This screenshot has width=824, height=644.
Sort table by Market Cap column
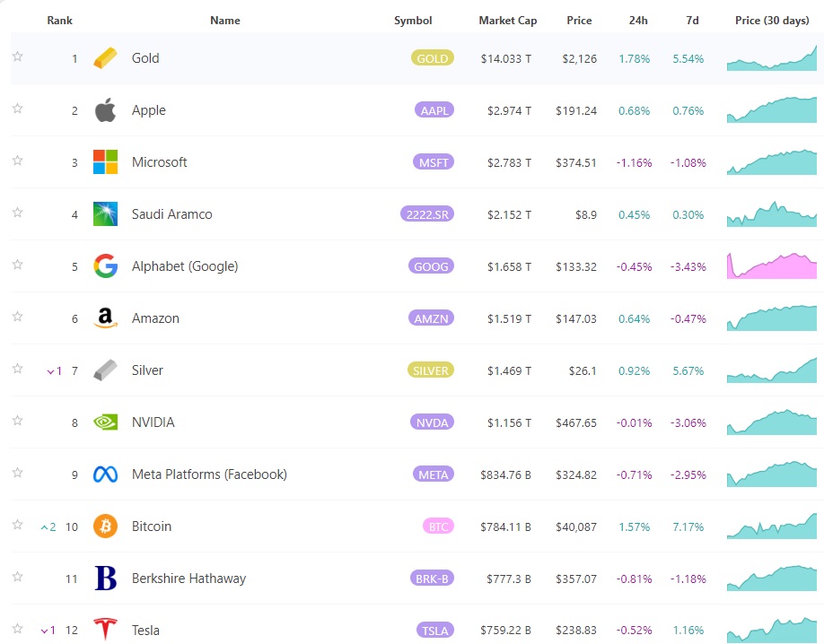507,21
